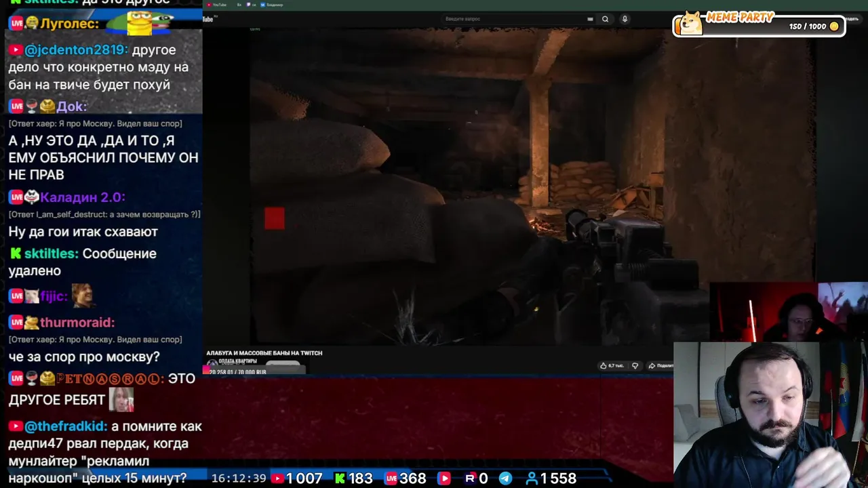Click the YouTube badge beside @thefradkid
The height and width of the screenshot is (488, 868).
point(16,426)
